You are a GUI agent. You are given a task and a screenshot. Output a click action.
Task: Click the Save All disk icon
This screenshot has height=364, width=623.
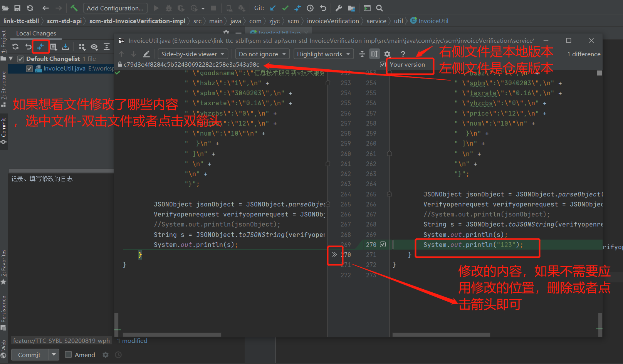click(x=17, y=8)
